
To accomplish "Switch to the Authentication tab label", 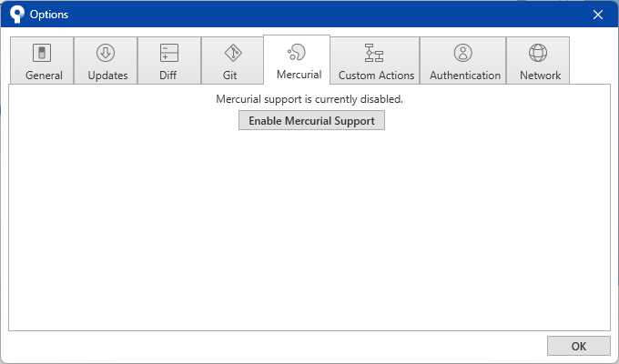I will click(465, 76).
